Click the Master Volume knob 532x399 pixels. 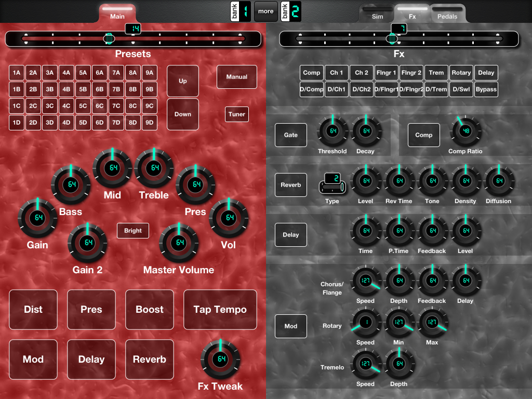click(x=179, y=243)
